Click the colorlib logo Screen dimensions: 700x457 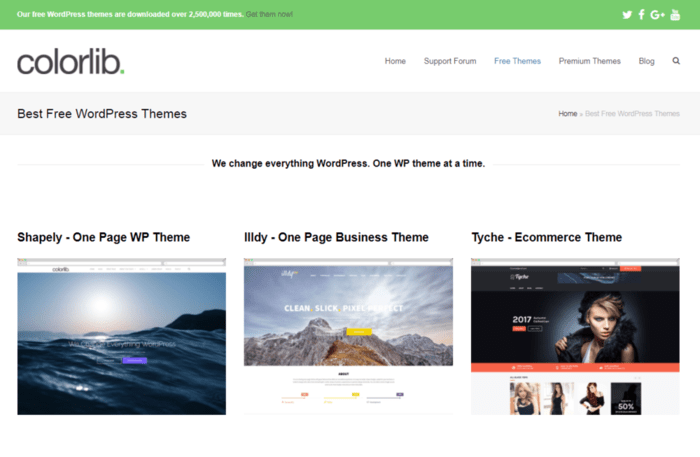[x=70, y=62]
